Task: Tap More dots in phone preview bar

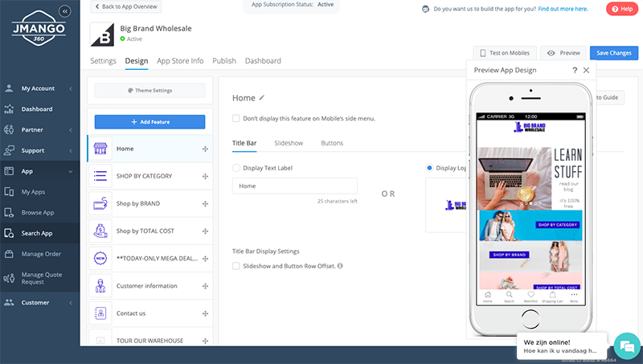Action: pos(574,297)
